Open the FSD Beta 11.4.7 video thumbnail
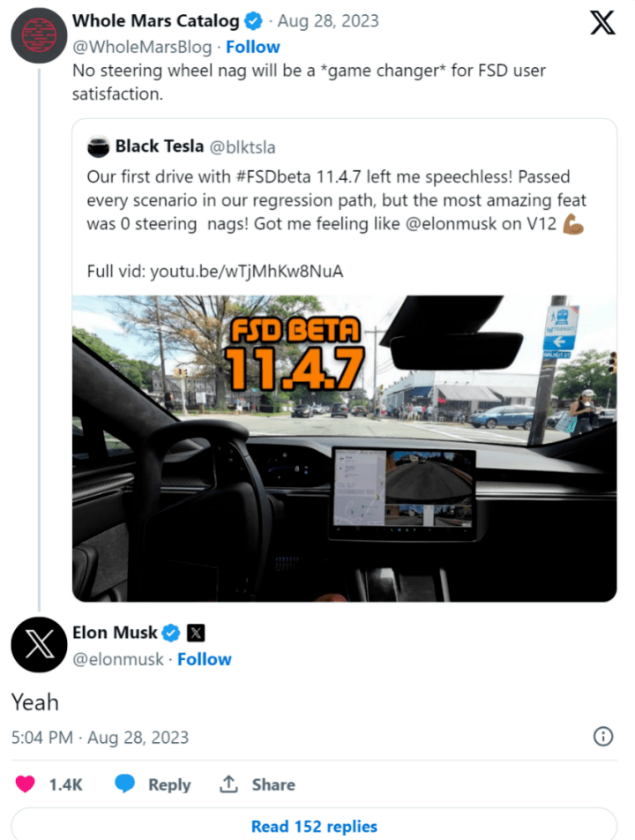 coord(344,448)
